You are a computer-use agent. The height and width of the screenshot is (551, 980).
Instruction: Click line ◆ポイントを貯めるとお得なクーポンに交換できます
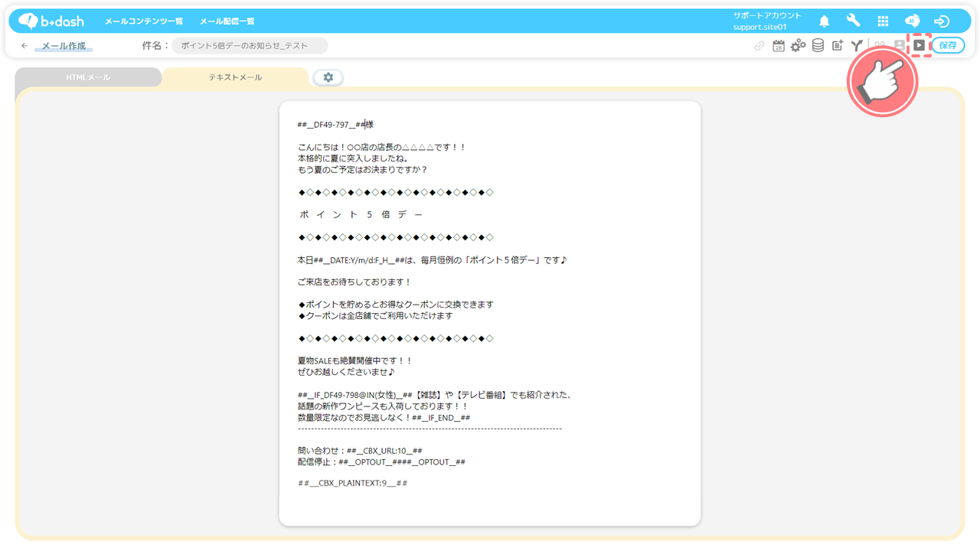pos(396,305)
